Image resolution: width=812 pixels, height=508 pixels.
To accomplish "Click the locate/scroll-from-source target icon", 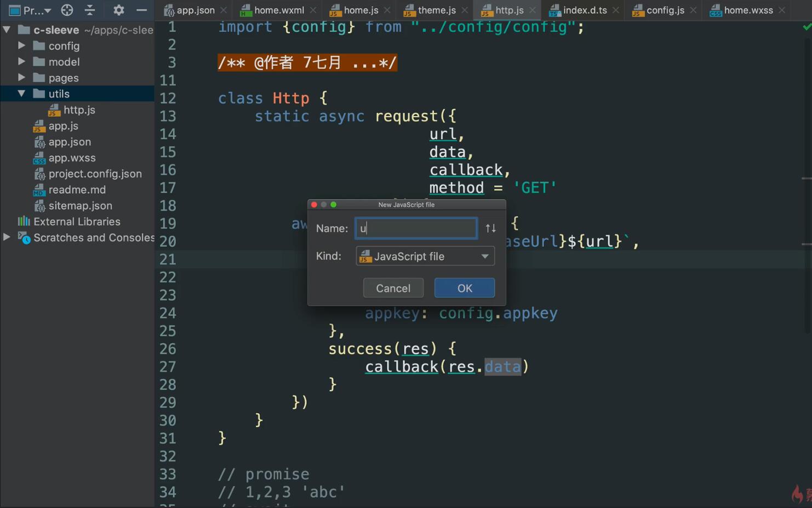I will (x=67, y=10).
